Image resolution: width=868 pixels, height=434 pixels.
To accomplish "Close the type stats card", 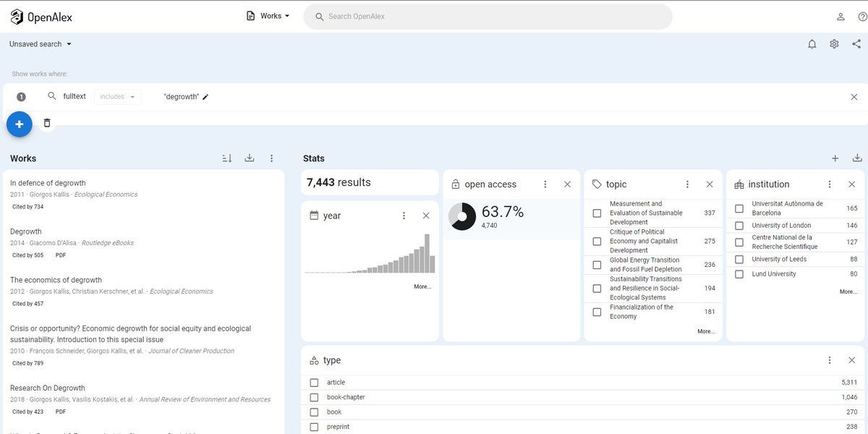I will (x=851, y=360).
